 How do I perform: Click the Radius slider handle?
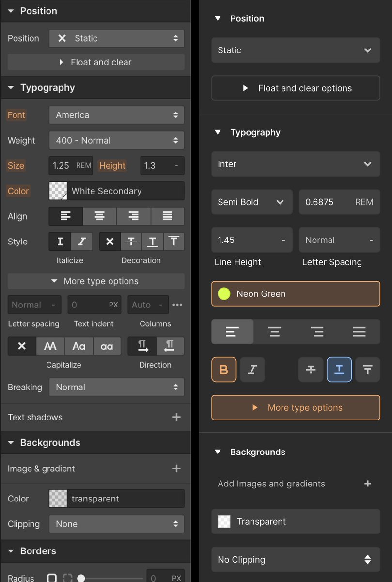(x=81, y=578)
